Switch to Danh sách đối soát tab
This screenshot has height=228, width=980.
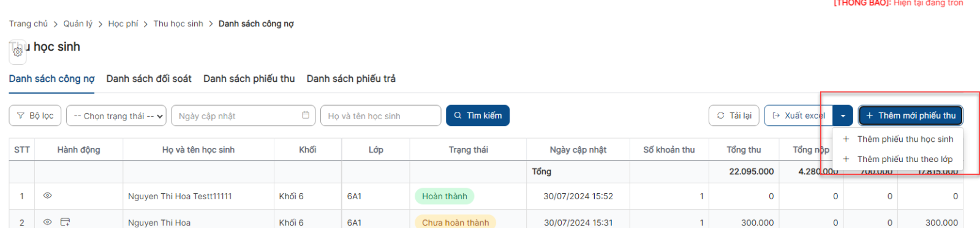[x=149, y=79]
